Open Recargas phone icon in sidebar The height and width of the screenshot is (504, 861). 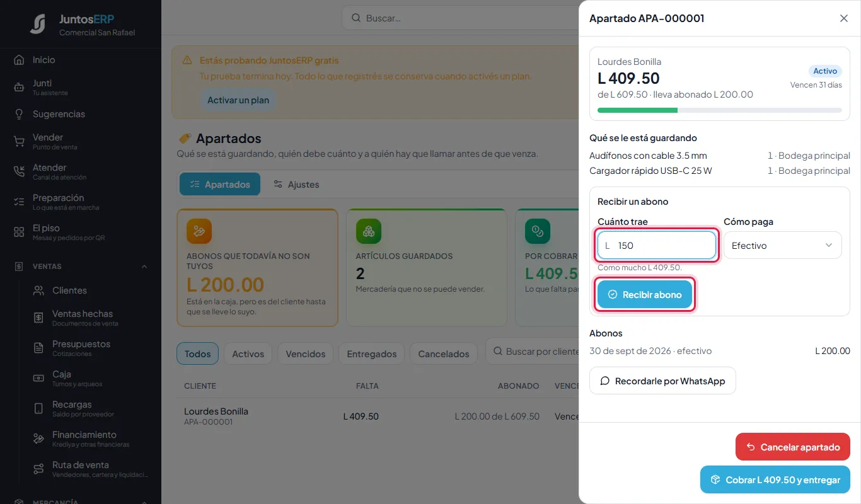pyautogui.click(x=38, y=409)
